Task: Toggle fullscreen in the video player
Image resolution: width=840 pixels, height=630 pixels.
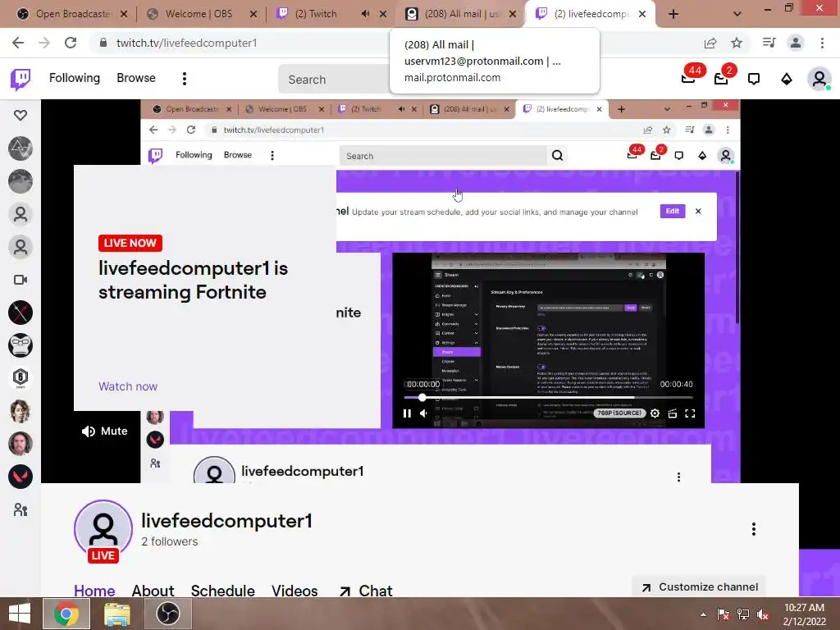Action: (690, 413)
